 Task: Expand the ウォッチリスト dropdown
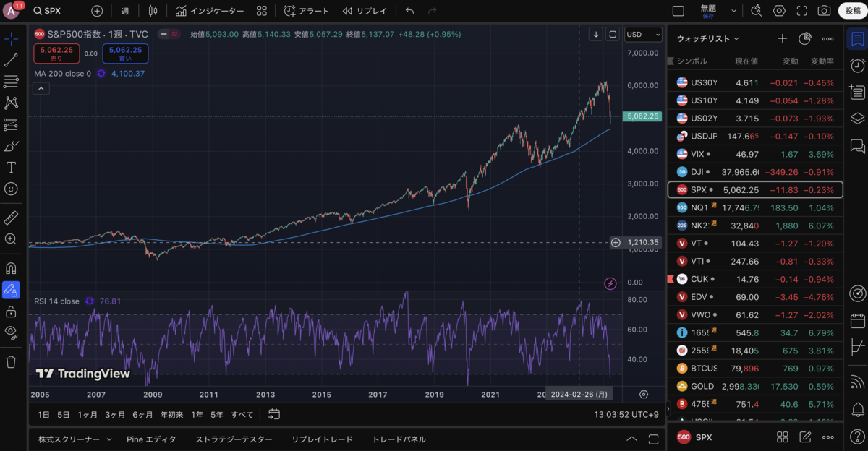click(x=708, y=38)
